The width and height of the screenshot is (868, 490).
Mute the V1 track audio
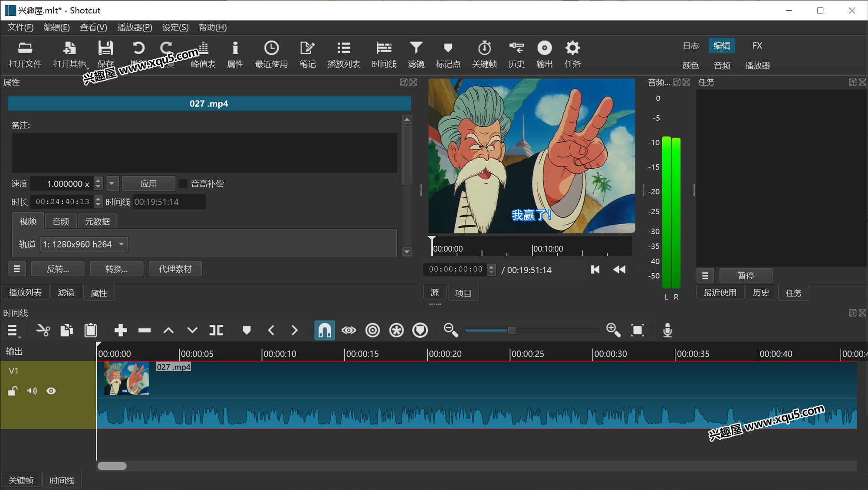[x=32, y=391]
